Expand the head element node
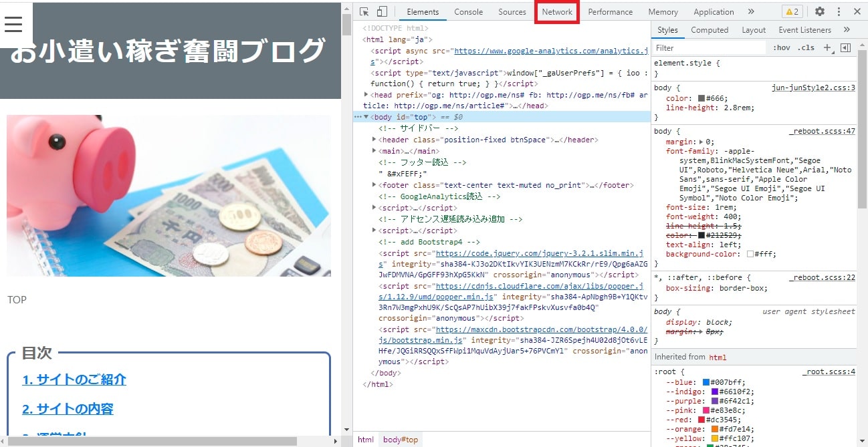868x447 pixels. pos(366,95)
